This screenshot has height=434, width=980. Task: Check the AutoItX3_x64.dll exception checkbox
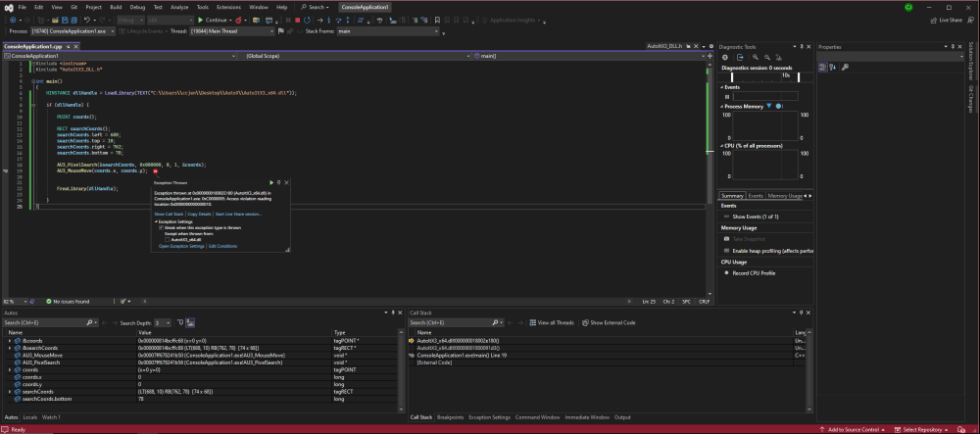[167, 239]
